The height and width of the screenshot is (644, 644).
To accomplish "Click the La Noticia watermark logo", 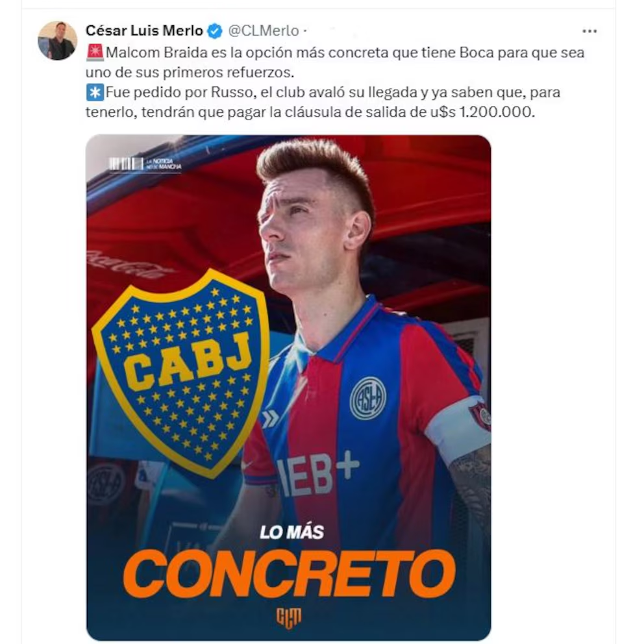I will (145, 164).
